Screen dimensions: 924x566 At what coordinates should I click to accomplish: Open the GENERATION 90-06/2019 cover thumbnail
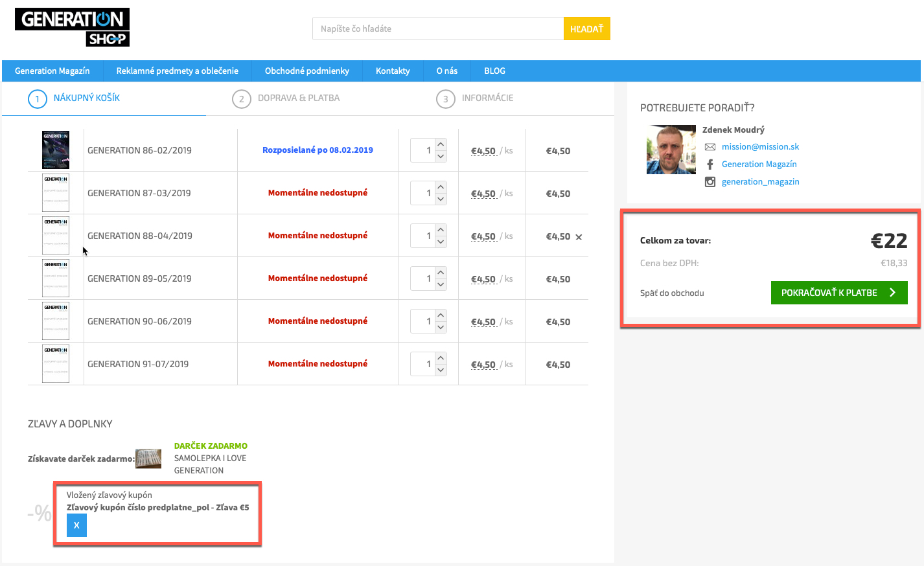56,321
